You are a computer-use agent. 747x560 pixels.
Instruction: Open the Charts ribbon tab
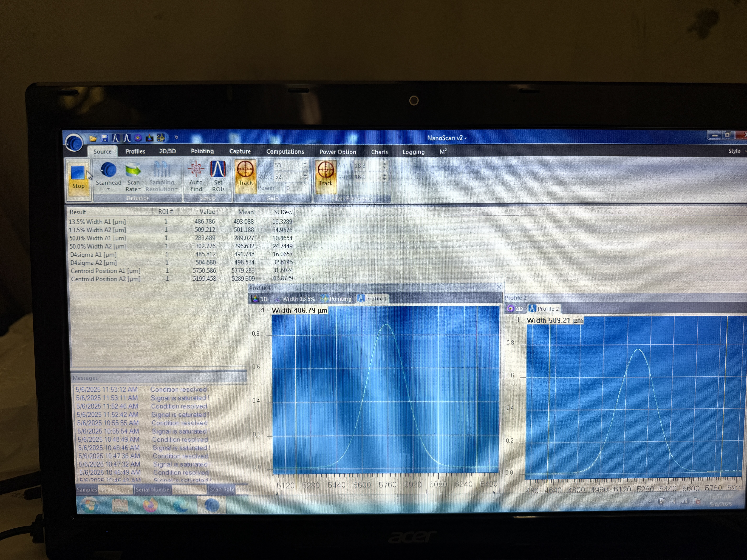pyautogui.click(x=379, y=152)
